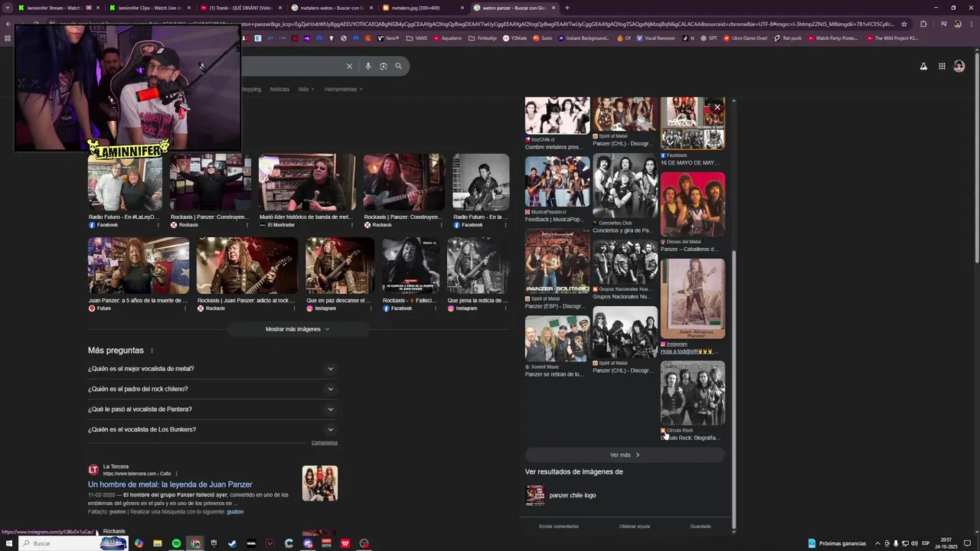Bookmark this page with the star icon
The height and width of the screenshot is (551, 980).
tap(904, 24)
